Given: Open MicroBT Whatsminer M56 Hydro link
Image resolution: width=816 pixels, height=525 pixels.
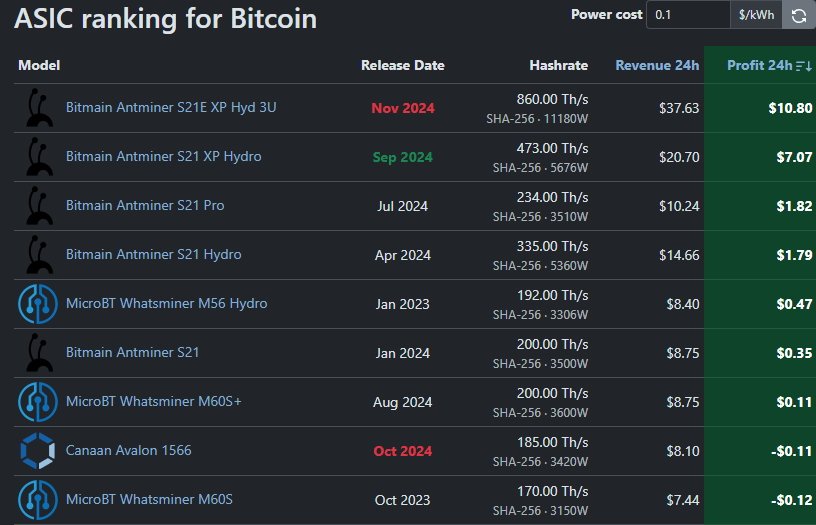Looking at the screenshot, I should point(167,303).
